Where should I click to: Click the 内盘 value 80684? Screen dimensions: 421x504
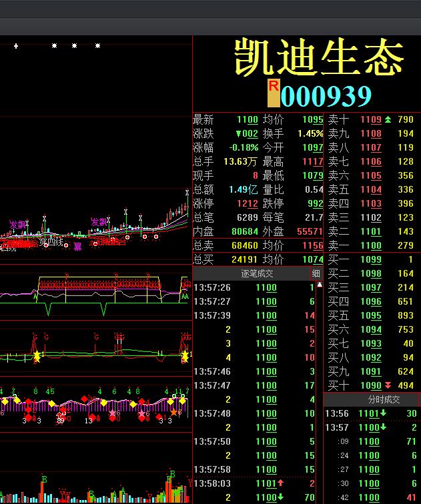point(245,232)
